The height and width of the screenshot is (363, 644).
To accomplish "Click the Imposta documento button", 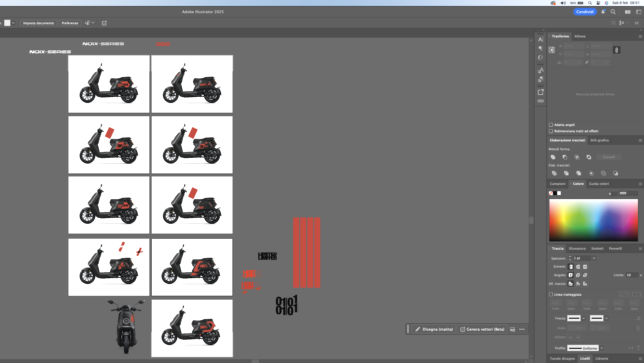I will pyautogui.click(x=38, y=23).
